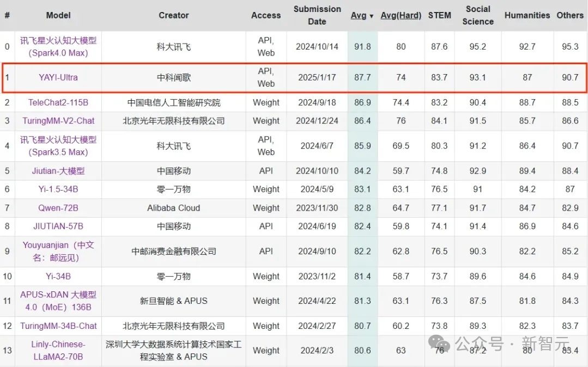This screenshot has height=367, width=588.
Task: Select the 77.1 STEM score for Qwen-72B
Action: point(439,208)
